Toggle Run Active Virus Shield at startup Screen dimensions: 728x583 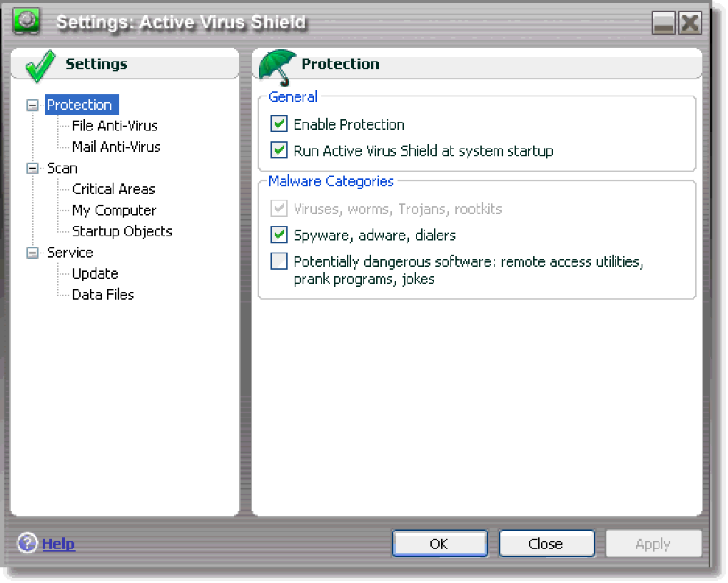(278, 151)
